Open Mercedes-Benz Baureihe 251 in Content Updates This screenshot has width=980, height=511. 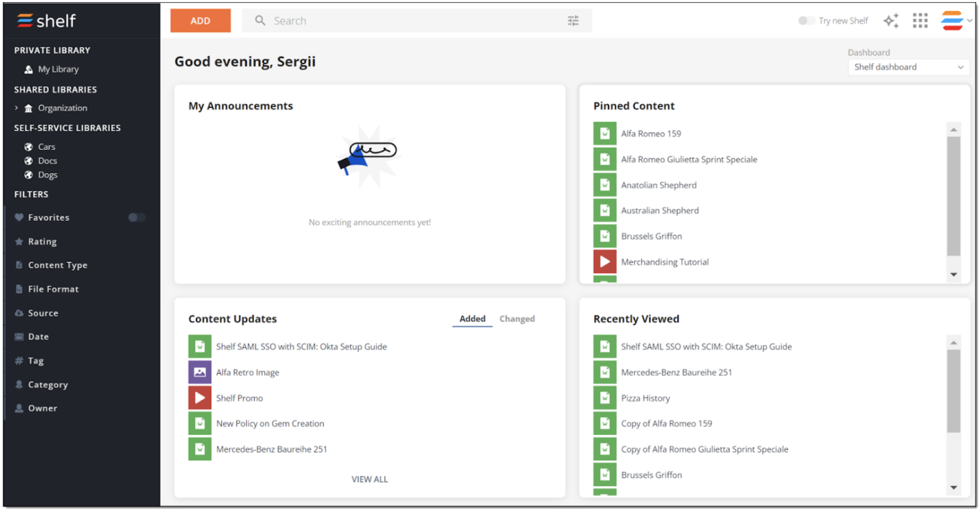[272, 449]
